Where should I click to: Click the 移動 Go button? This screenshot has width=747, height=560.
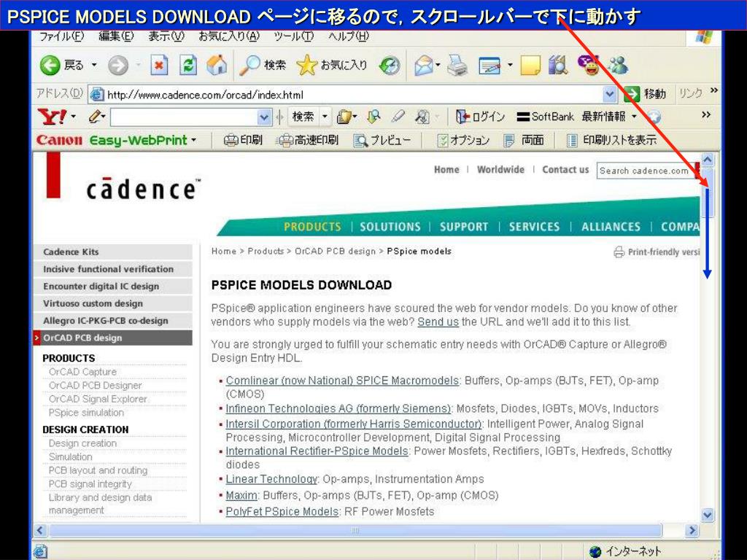(x=645, y=94)
